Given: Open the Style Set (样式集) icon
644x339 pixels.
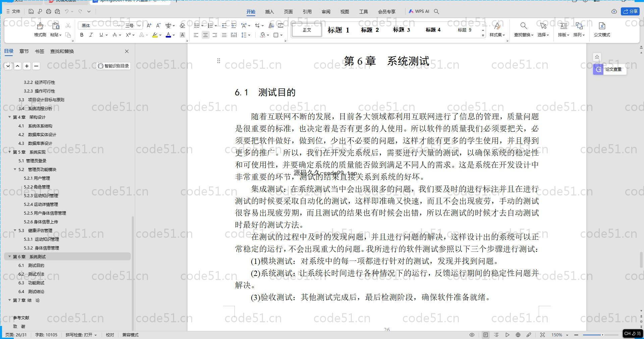Looking at the screenshot, I should click(497, 29).
